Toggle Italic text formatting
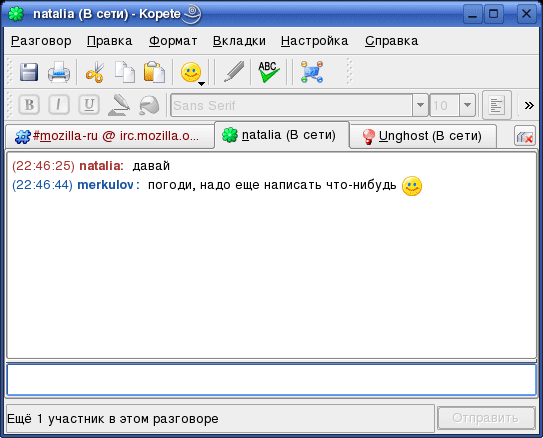Image resolution: width=543 pixels, height=438 pixels. (x=59, y=105)
